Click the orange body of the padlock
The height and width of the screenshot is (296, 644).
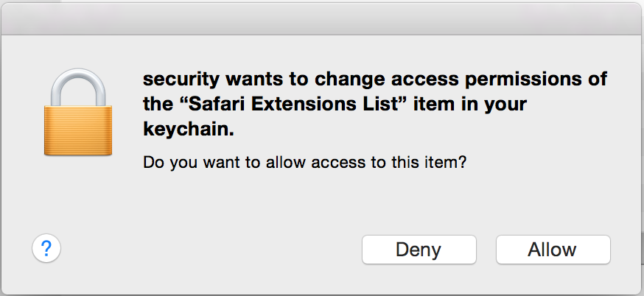(78, 130)
